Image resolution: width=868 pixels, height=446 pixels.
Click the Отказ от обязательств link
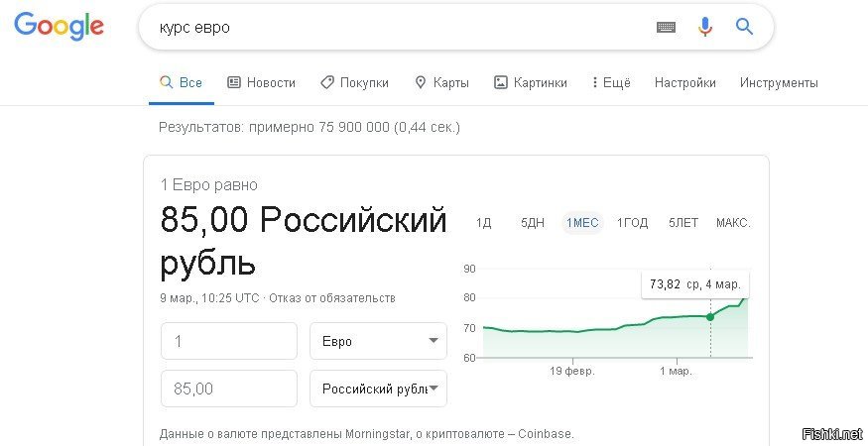pyautogui.click(x=332, y=297)
